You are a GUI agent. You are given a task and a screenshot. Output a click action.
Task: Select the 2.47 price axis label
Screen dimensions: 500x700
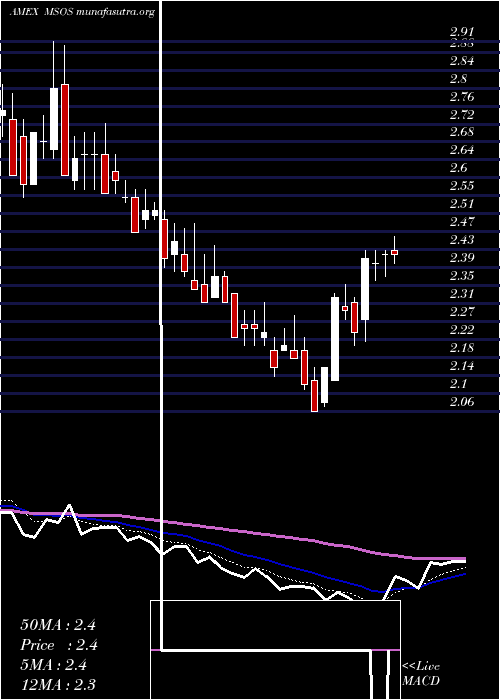tap(462, 221)
